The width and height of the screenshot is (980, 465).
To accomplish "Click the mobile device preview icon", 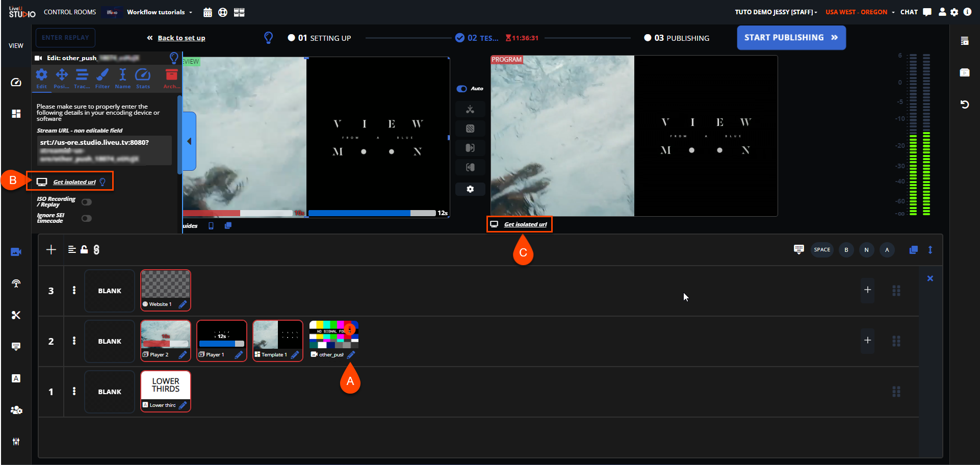I will (211, 225).
